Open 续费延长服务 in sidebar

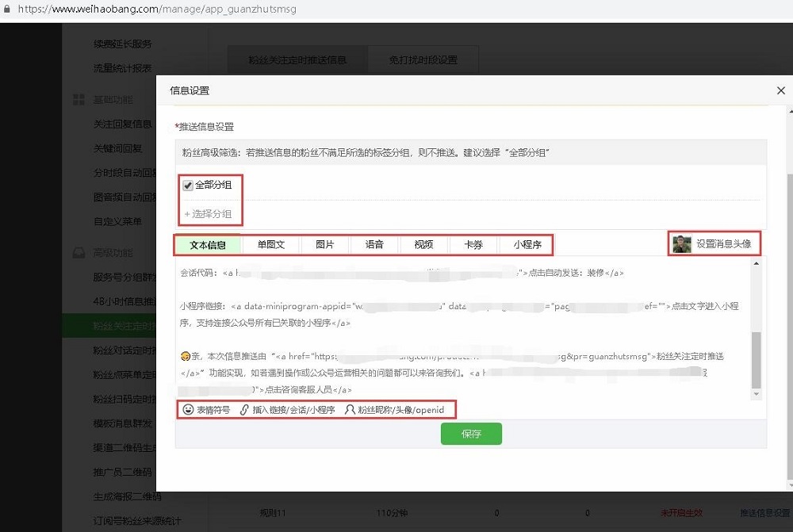[122, 44]
